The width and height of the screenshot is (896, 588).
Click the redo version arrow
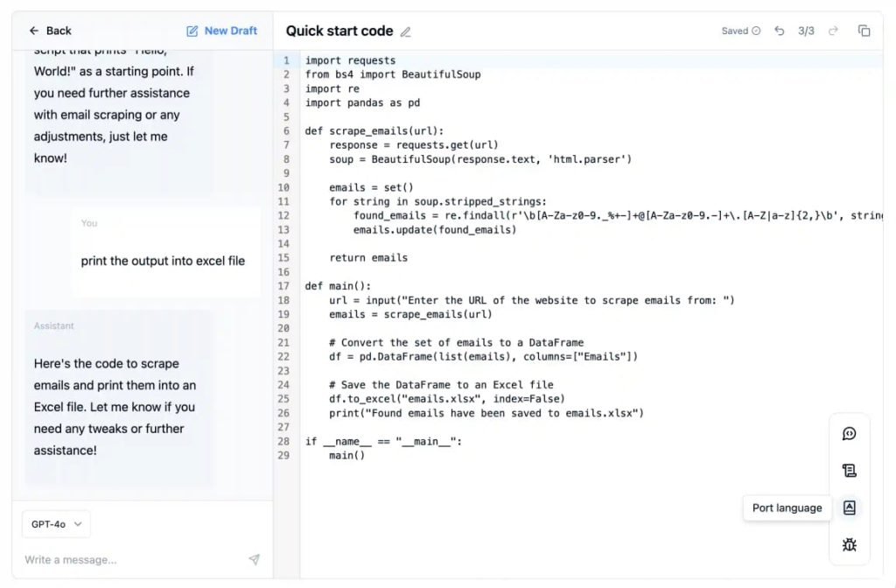(x=833, y=31)
